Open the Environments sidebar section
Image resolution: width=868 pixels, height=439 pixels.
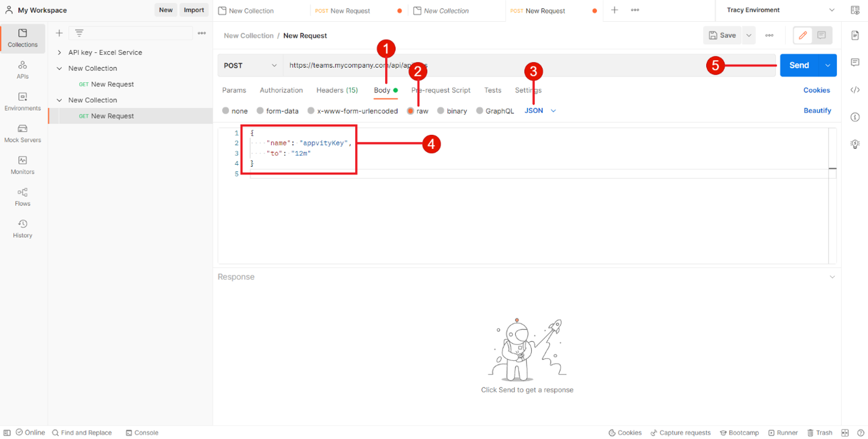click(x=22, y=102)
